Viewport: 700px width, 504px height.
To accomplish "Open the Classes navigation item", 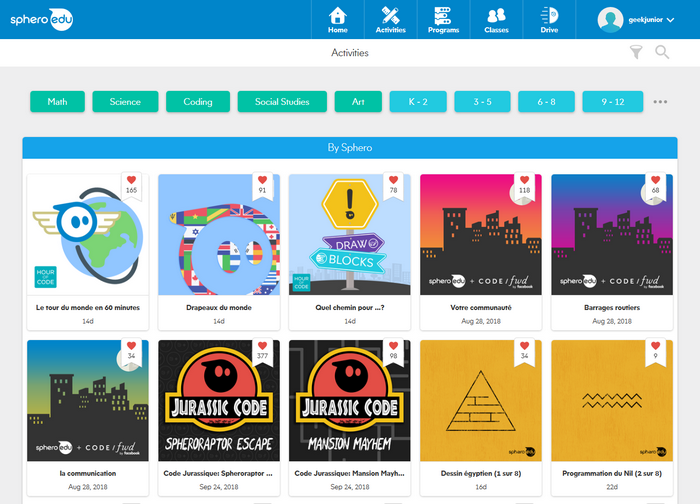I will click(496, 20).
